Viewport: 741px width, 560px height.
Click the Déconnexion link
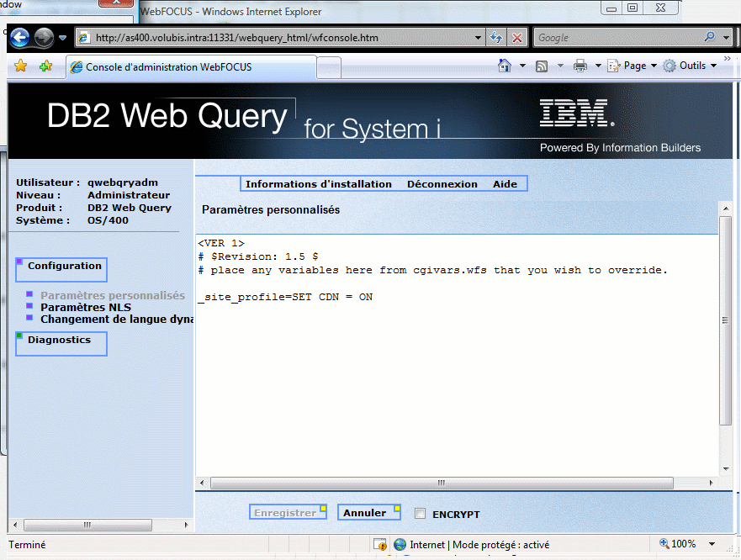click(442, 184)
